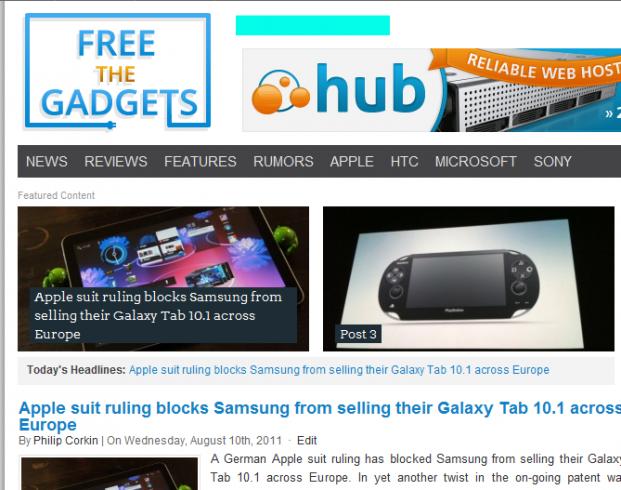
Task: Click the orange hub logo icon
Action: 281,92
